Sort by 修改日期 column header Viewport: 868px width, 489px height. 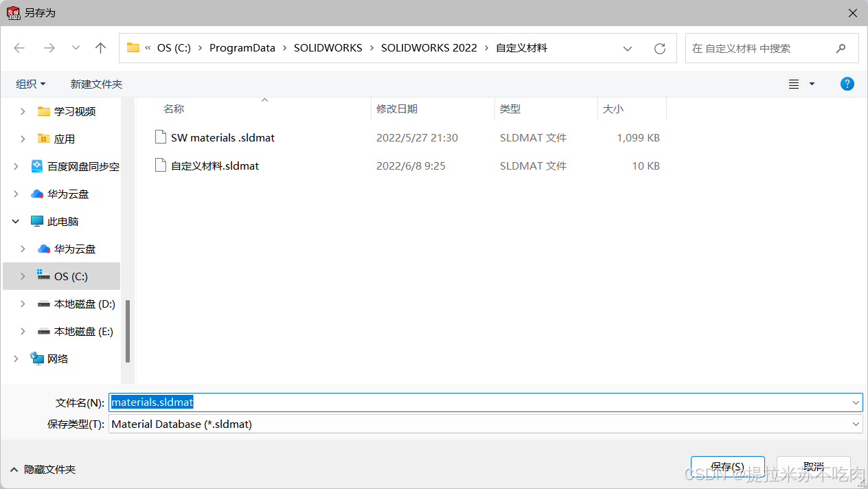(x=397, y=109)
